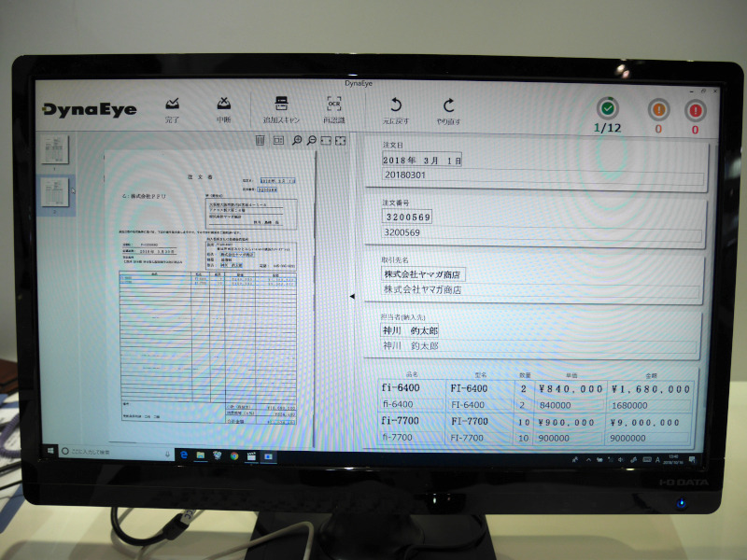Viewport: 747px width, 560px height.
Task: Open the taskbar notification center icon
Action: (692, 459)
